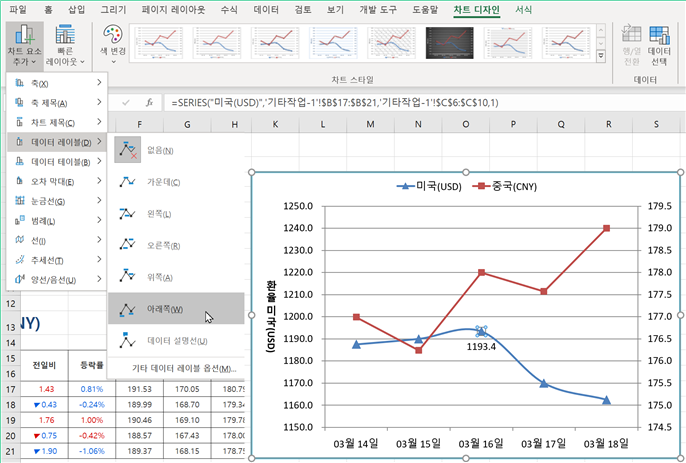Image resolution: width=686 pixels, height=463 pixels.
Task: Click the 도움말 tab
Action: click(x=425, y=9)
